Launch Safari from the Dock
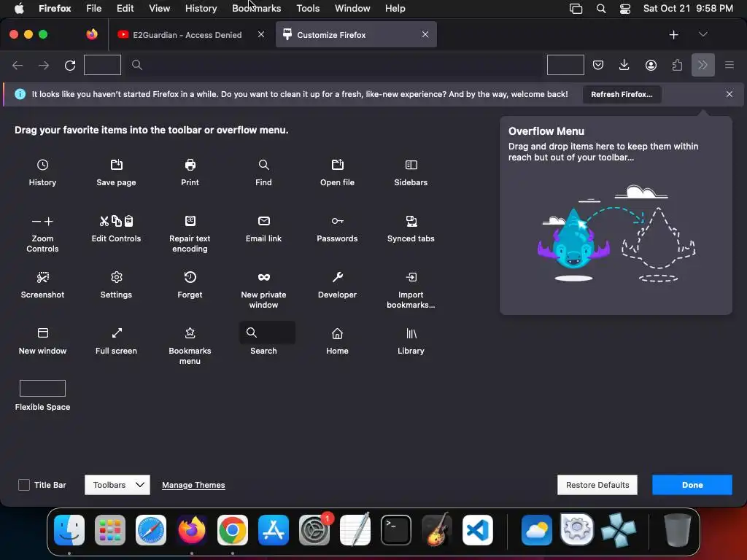Screen dimensions: 747x560 point(151,530)
